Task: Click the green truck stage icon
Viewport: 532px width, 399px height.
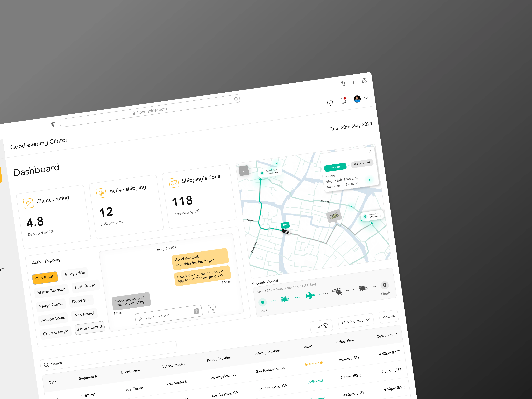Action: [285, 299]
